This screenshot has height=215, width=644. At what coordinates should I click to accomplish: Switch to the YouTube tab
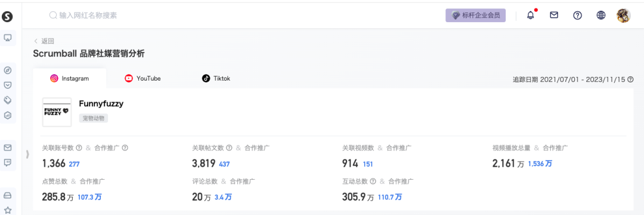[x=143, y=78]
